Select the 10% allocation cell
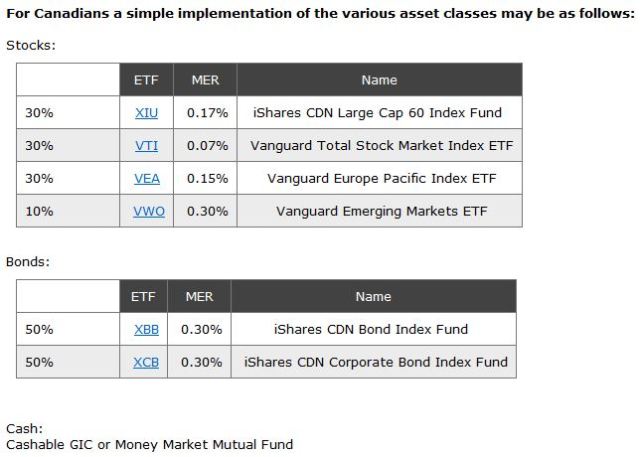Screen dimensions: 640x457 [39, 212]
